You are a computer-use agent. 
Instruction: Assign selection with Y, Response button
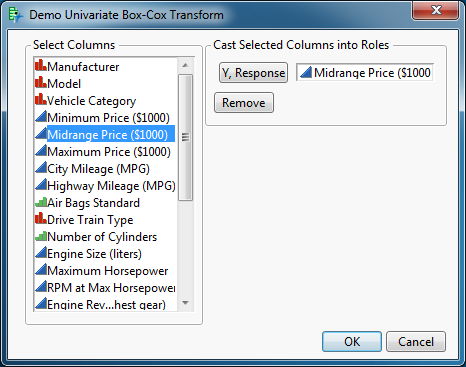(253, 73)
